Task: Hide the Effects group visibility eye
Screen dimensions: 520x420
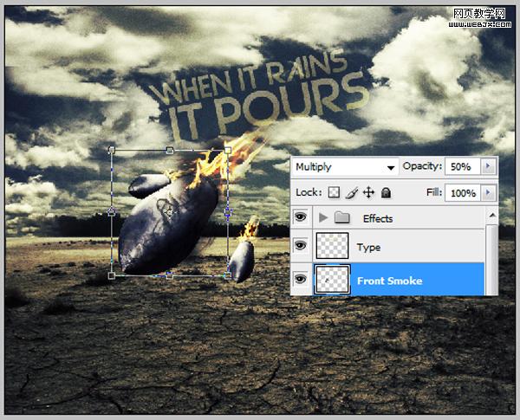Action: 301,217
